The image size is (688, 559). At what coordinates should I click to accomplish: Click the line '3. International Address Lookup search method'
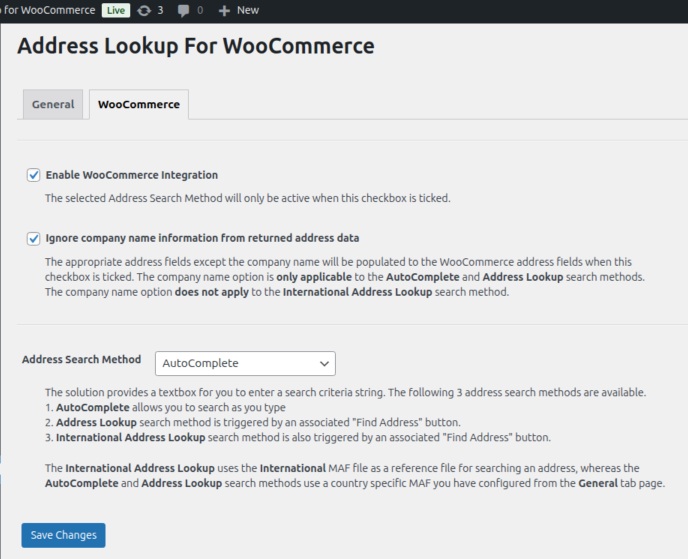pyautogui.click(x=298, y=437)
